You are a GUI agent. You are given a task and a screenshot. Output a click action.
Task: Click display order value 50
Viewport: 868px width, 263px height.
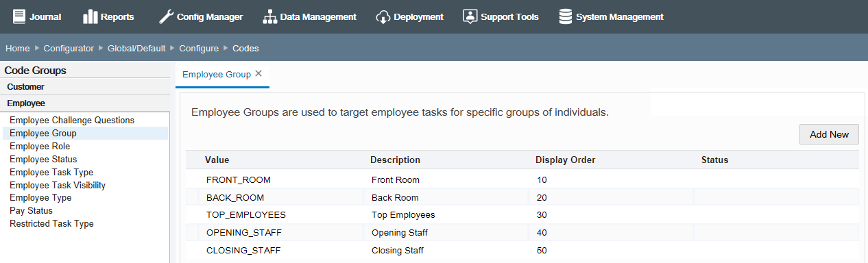542,251
